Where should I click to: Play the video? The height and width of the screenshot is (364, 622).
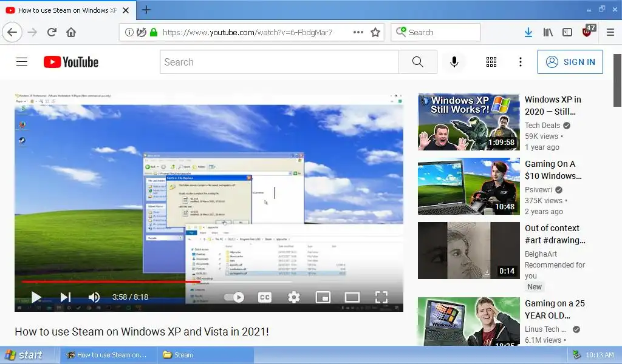pyautogui.click(x=36, y=297)
